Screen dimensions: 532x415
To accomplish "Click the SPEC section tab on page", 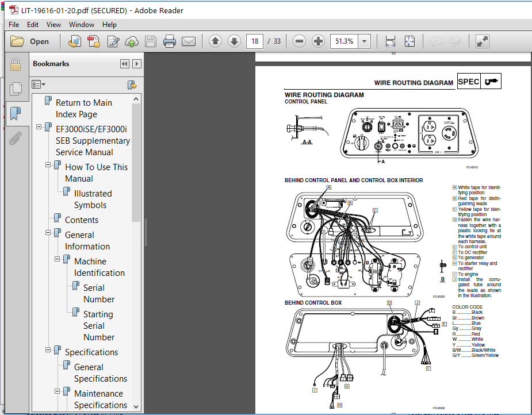I will click(469, 82).
